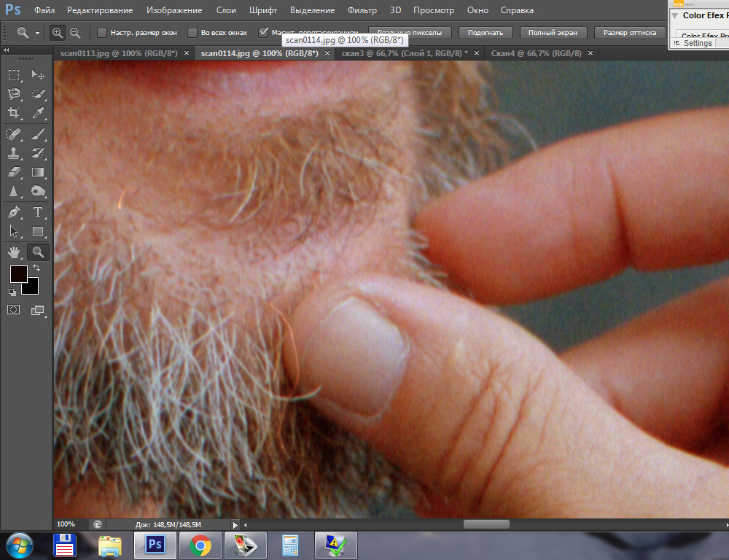Switch to the Hand tool

coord(14,252)
